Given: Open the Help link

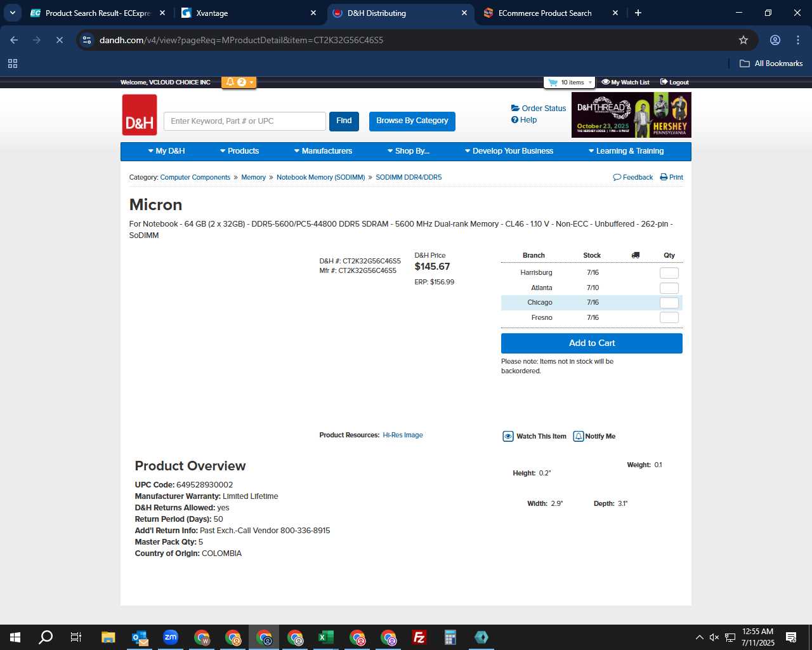Looking at the screenshot, I should click(x=524, y=120).
